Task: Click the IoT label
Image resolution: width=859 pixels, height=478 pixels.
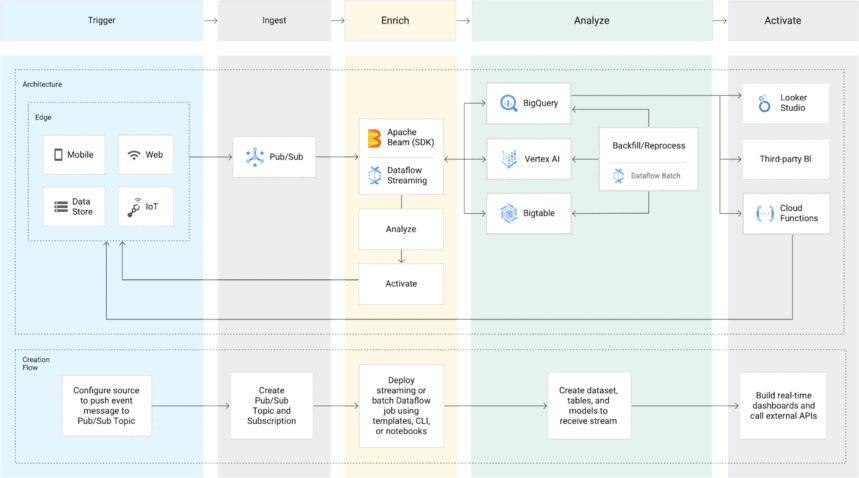Action: (152, 206)
